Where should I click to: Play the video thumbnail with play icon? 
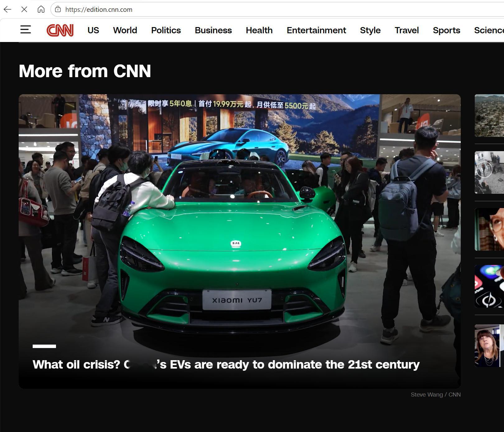click(x=489, y=172)
